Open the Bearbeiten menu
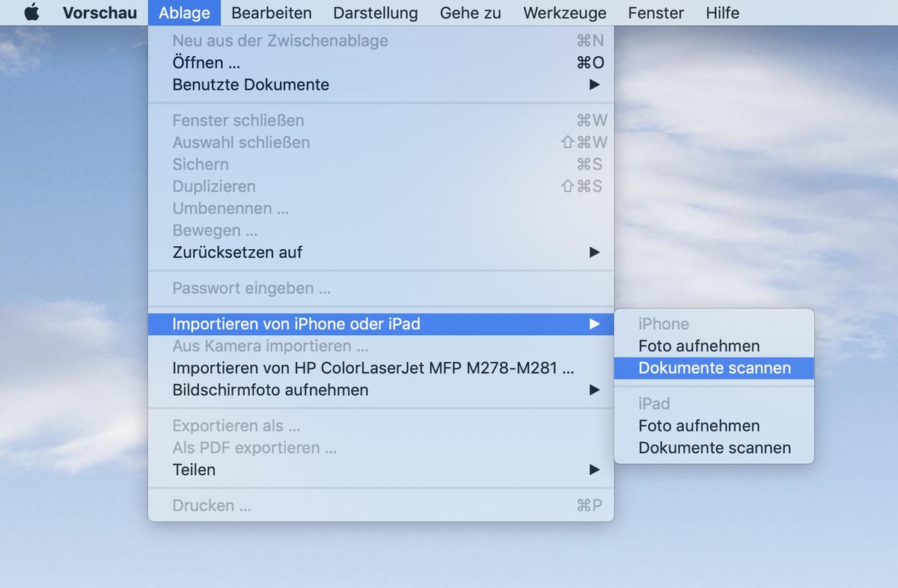This screenshot has width=898, height=588. point(272,13)
